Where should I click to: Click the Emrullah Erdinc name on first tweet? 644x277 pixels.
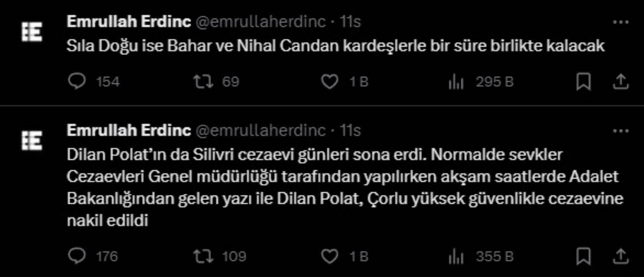click(129, 22)
